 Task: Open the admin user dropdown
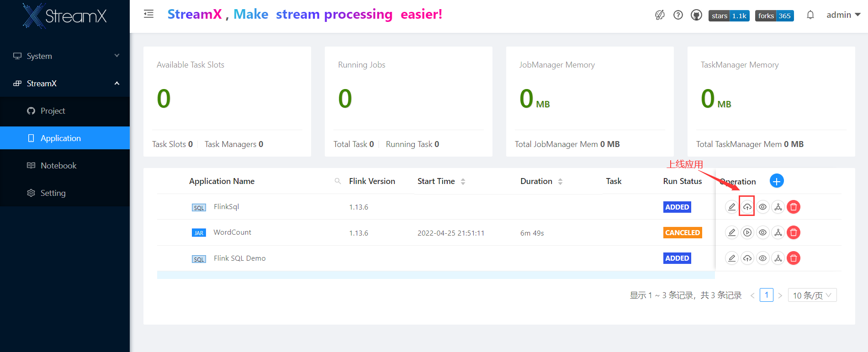(843, 15)
